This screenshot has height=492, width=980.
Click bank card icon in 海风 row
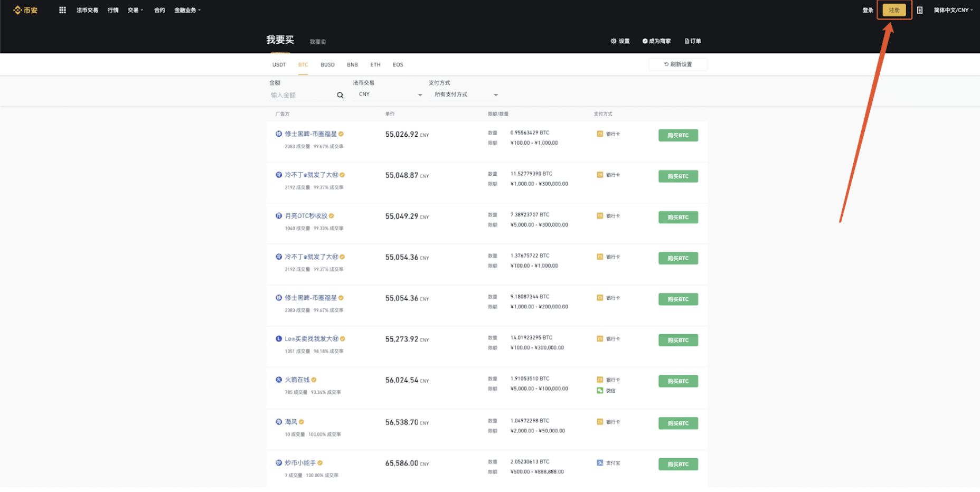tap(600, 422)
